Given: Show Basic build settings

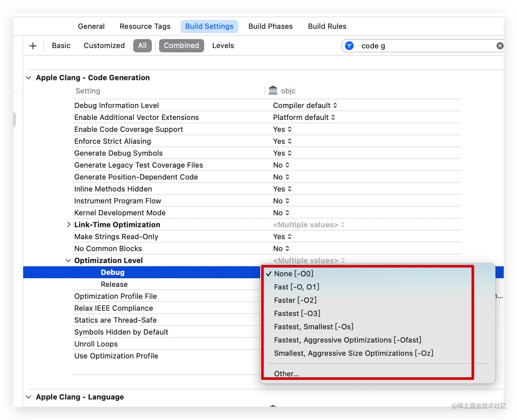Looking at the screenshot, I should pyautogui.click(x=61, y=46).
